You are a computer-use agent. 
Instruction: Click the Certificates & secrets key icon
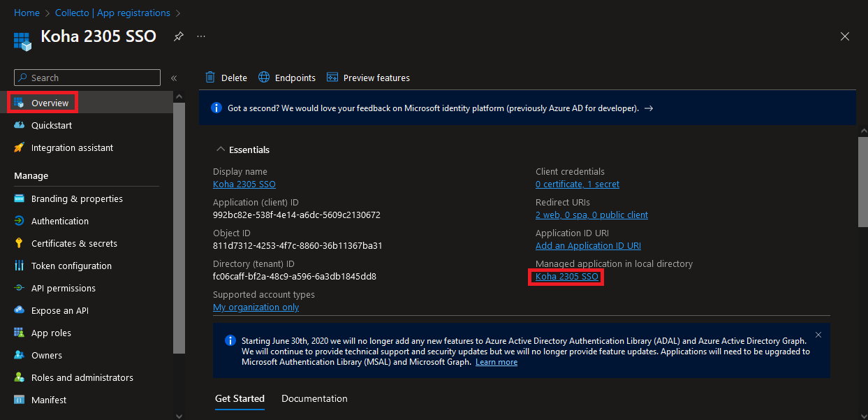[x=19, y=243]
